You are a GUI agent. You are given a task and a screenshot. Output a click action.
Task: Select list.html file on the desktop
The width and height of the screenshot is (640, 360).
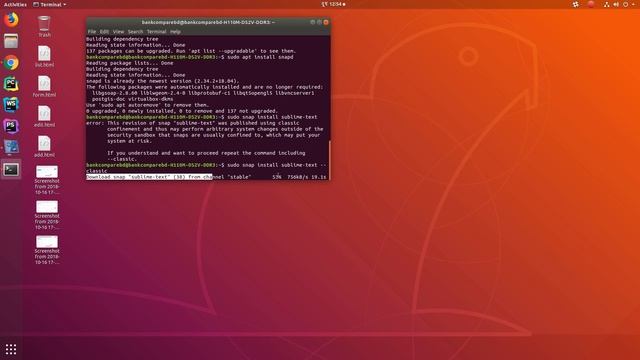[x=44, y=57]
